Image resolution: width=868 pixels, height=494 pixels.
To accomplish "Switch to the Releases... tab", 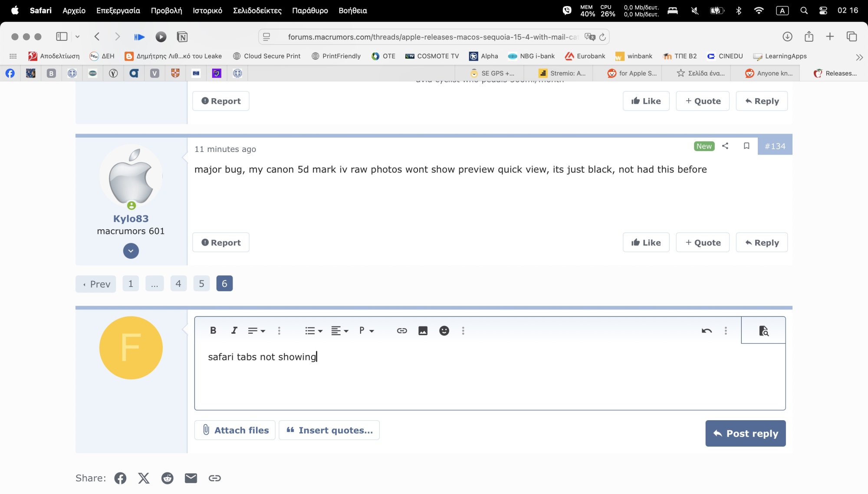I will pos(835,73).
